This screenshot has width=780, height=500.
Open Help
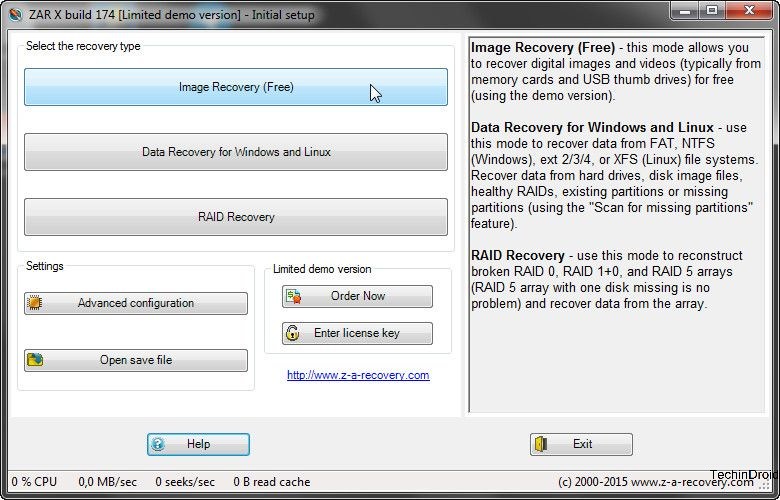198,444
